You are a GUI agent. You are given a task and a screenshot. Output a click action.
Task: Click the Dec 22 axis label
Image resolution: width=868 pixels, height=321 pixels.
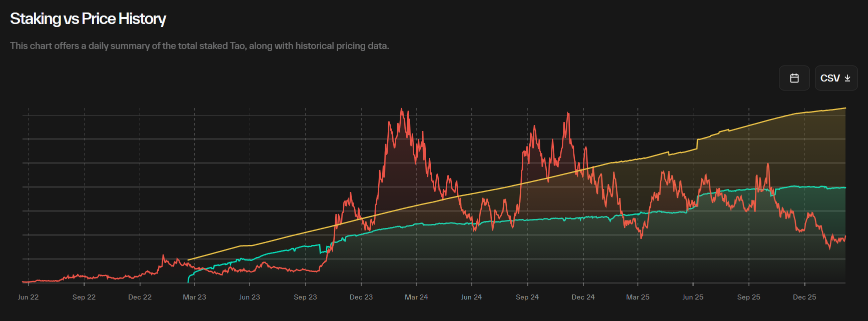pos(140,297)
